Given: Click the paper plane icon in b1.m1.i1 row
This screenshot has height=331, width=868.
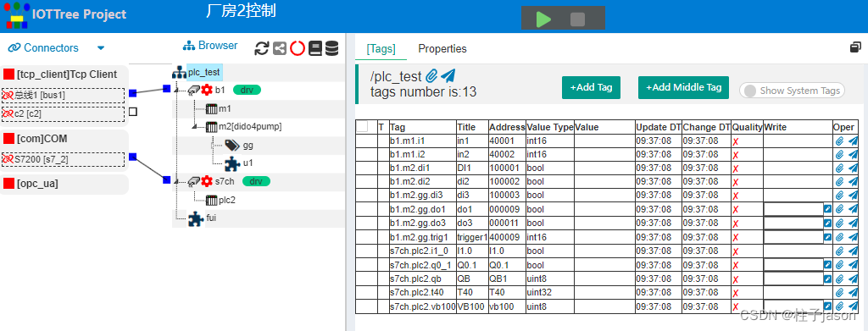Looking at the screenshot, I should pos(853,141).
